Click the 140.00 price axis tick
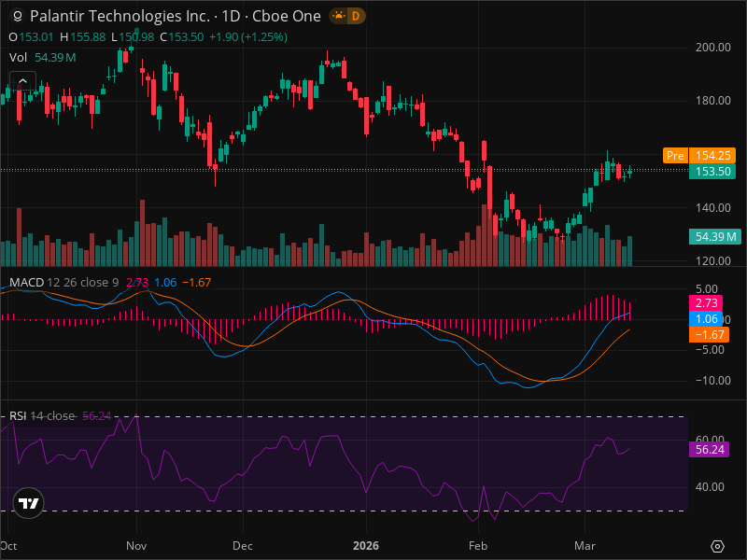The height and width of the screenshot is (560, 747). coord(713,207)
